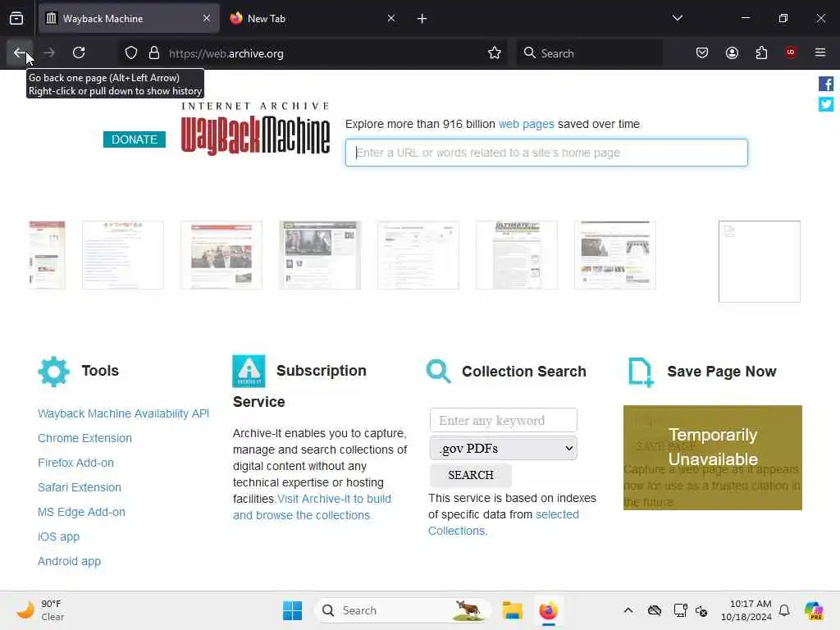
Task: Click the DONATE button
Action: [x=135, y=139]
